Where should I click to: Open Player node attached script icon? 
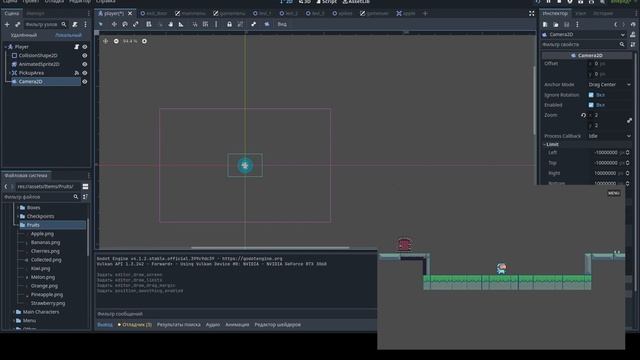click(76, 47)
